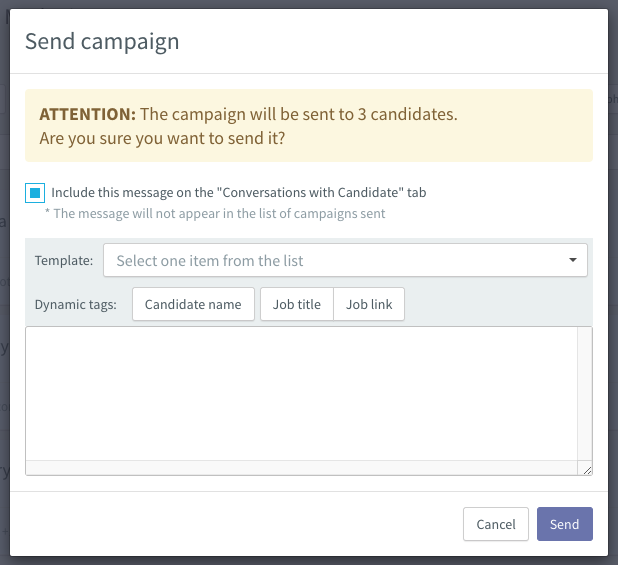618x565 pixels.
Task: Click the Template field label
Action: click(x=64, y=261)
